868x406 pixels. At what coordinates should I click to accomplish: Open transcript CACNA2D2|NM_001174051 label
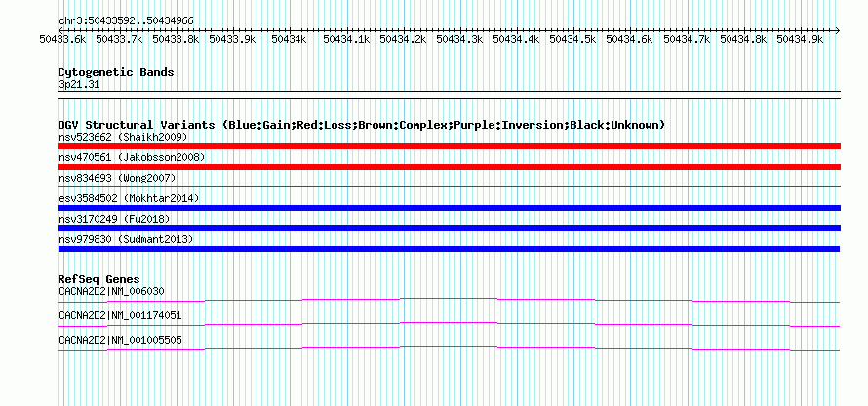[120, 315]
